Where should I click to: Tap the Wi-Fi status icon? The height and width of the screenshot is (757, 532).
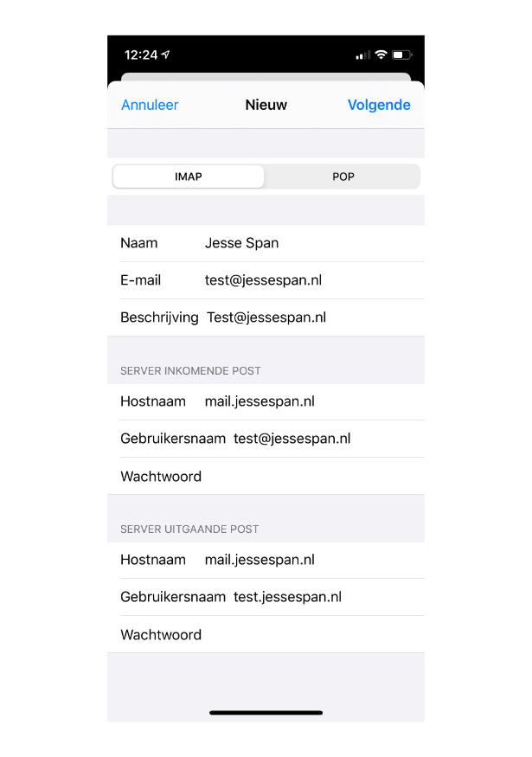pyautogui.click(x=381, y=55)
